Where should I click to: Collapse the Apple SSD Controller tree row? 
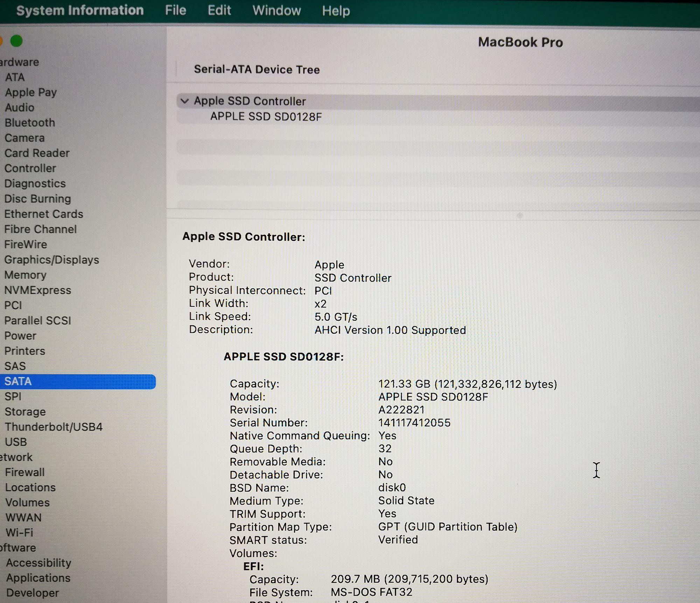pyautogui.click(x=184, y=101)
